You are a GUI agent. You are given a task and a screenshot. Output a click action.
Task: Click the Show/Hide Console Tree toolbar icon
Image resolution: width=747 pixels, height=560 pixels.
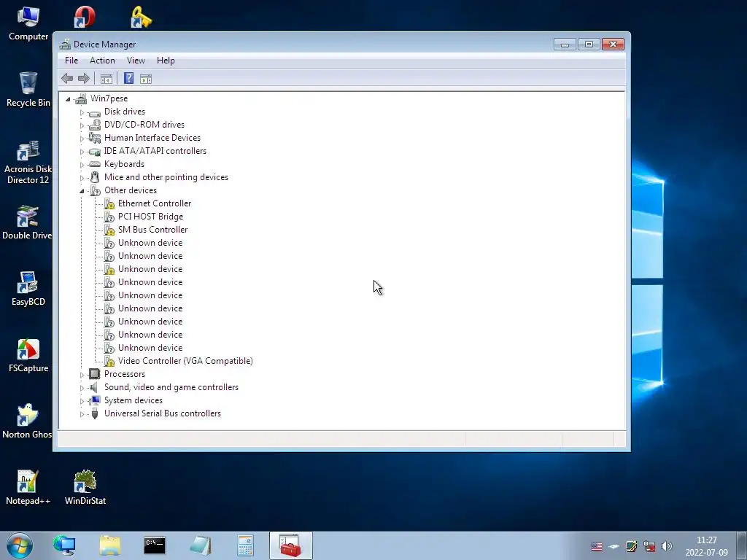coord(107,79)
